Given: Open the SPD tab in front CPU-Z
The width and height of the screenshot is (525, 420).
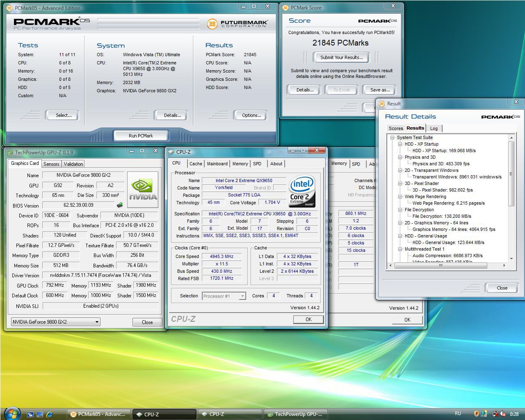Looking at the screenshot, I should point(257,164).
